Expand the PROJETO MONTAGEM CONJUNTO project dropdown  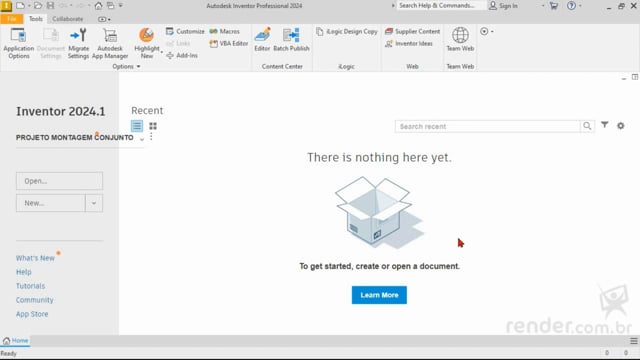coord(142,139)
